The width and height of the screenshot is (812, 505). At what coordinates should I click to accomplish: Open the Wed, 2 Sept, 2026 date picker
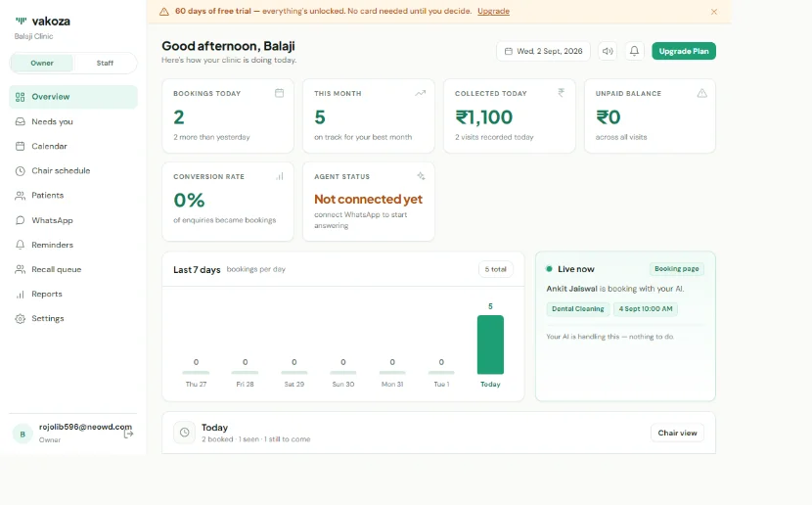click(543, 51)
